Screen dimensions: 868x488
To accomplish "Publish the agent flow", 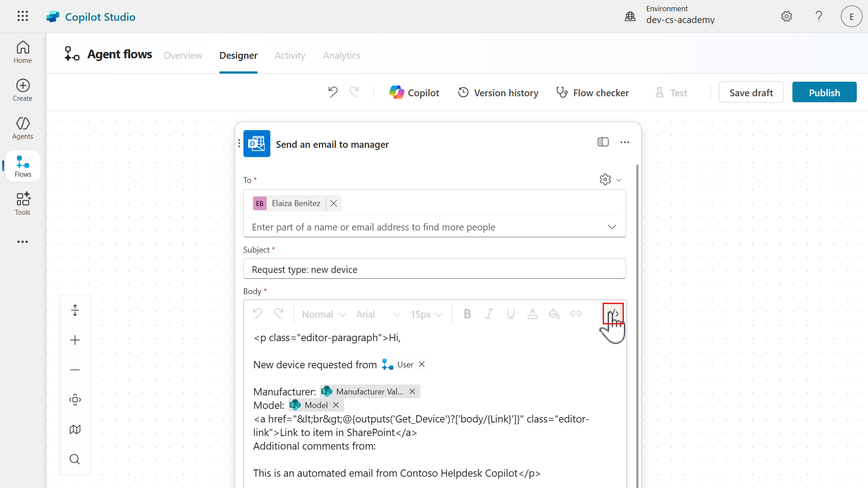I will tap(824, 92).
